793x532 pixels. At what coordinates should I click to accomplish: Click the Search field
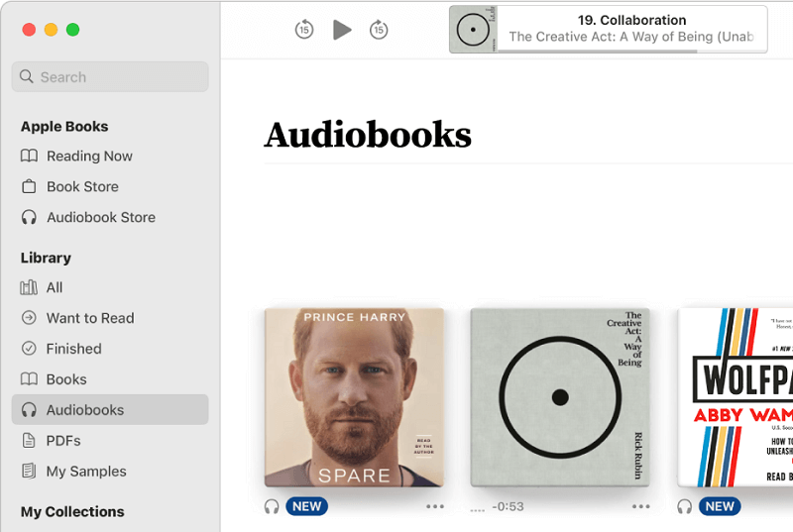pos(110,77)
